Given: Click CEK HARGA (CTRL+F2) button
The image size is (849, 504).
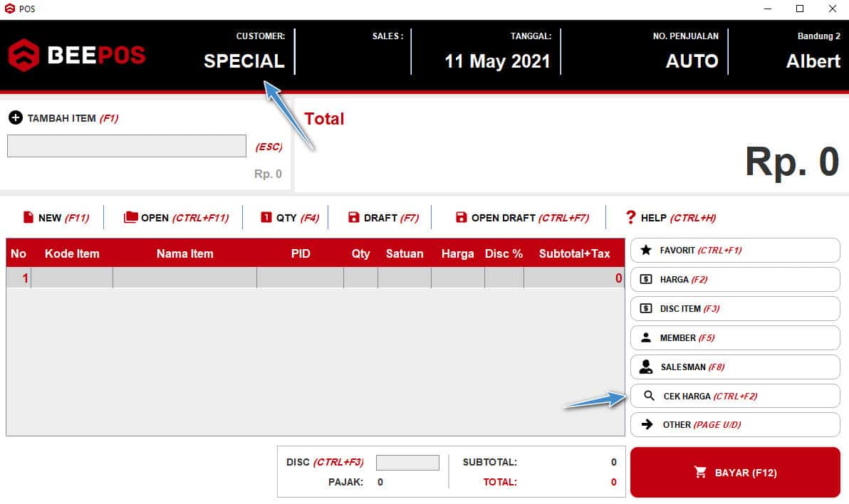Looking at the screenshot, I should (735, 396).
